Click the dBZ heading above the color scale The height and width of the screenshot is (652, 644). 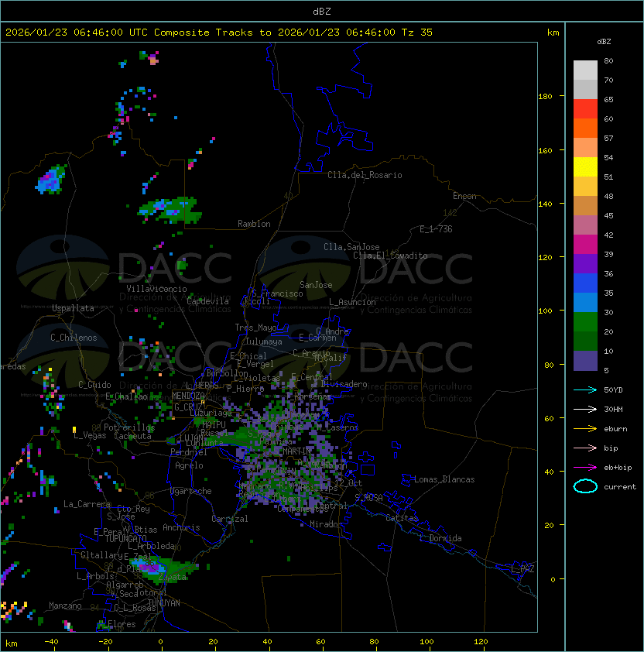click(604, 42)
